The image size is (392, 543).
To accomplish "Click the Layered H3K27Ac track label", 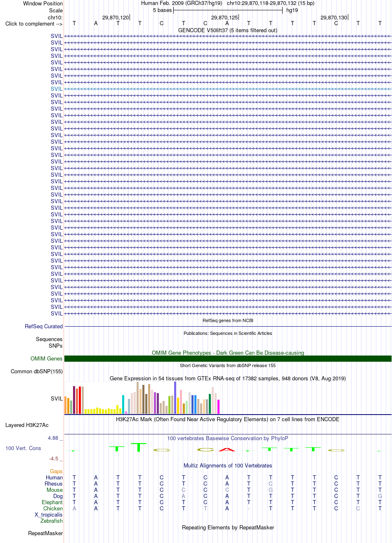I will point(27,425).
